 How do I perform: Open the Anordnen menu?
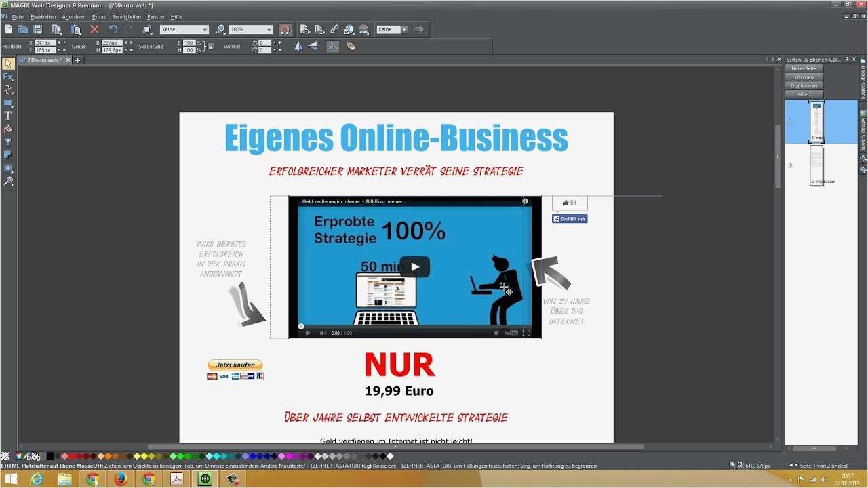click(x=74, y=16)
